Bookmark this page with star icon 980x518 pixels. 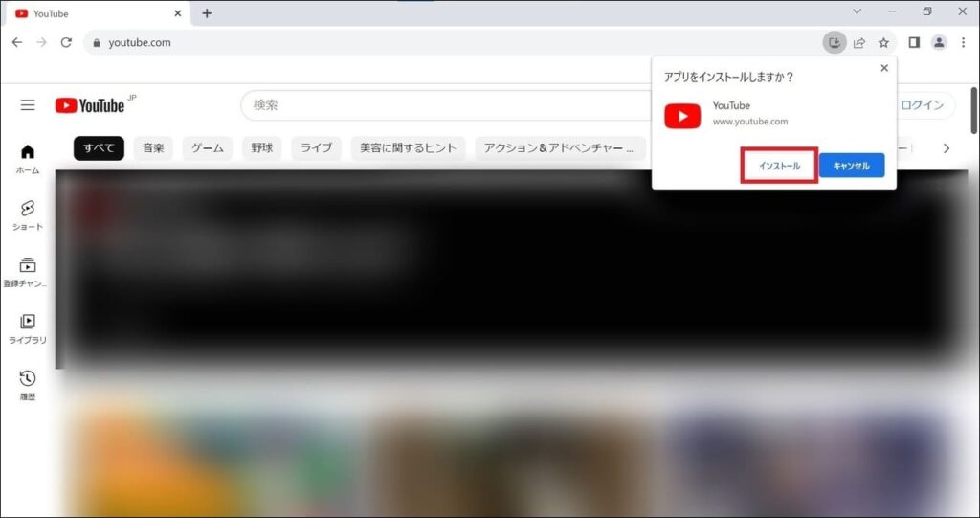[x=883, y=42]
